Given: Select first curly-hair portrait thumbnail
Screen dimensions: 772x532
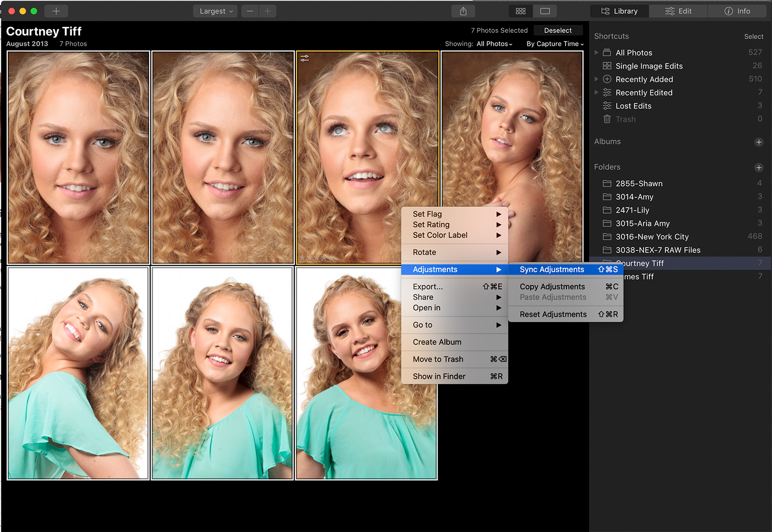Looking at the screenshot, I should [x=78, y=157].
